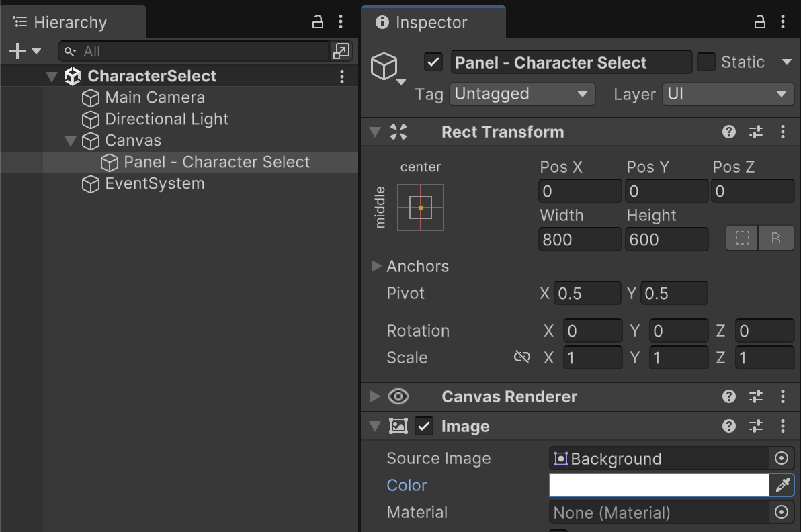
Task: Open CharacterSelect scene kebab menu
Action: point(342,76)
